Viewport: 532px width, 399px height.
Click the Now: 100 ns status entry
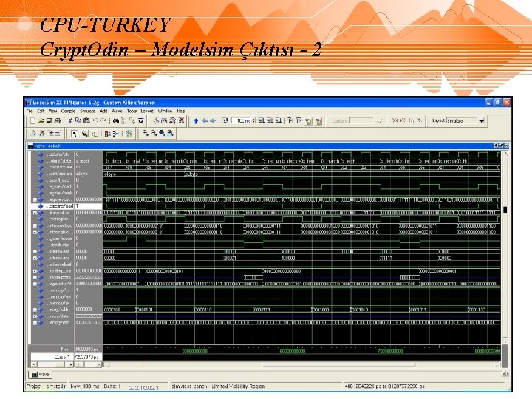pos(84,386)
